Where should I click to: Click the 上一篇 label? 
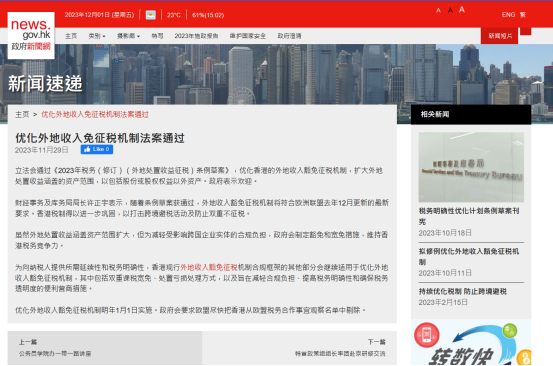(x=28, y=342)
